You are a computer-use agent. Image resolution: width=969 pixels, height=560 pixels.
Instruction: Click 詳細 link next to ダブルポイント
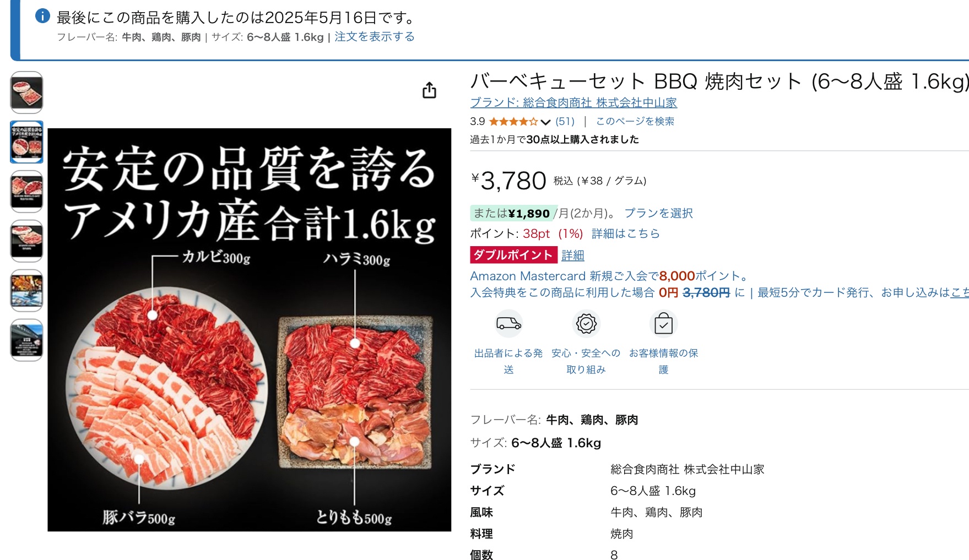(573, 255)
